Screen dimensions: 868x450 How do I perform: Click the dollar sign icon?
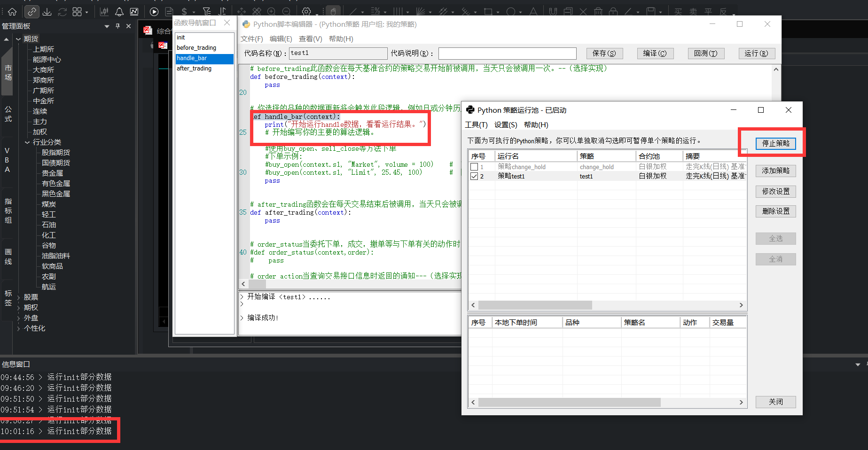point(184,12)
